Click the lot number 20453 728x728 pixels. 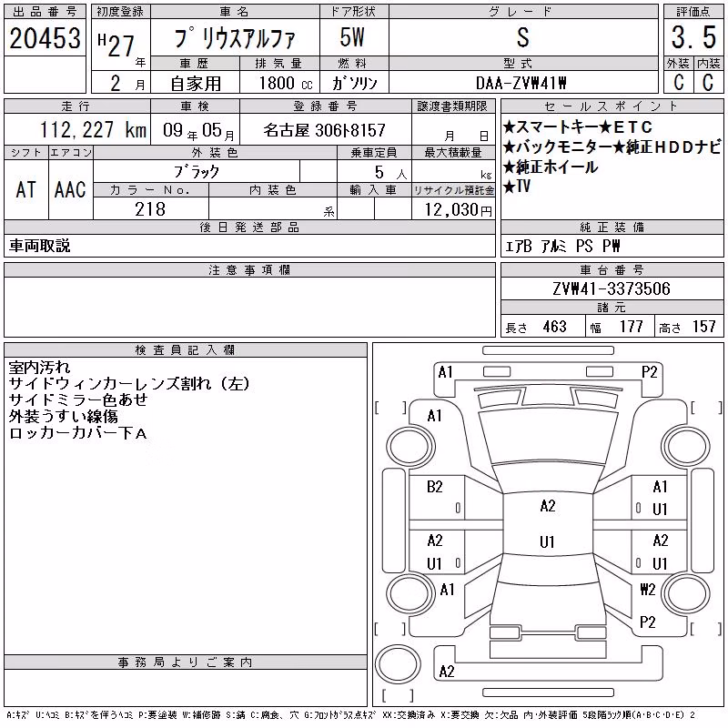click(x=45, y=38)
